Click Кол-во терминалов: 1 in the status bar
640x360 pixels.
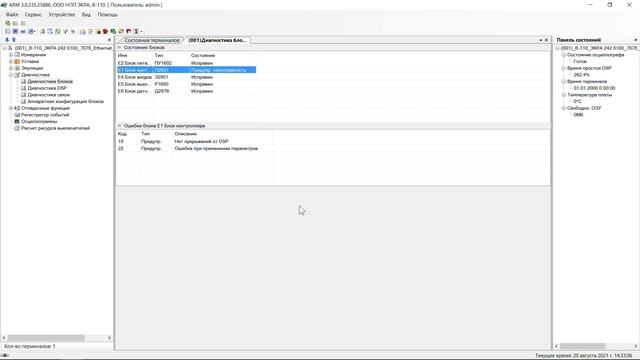tap(30, 346)
